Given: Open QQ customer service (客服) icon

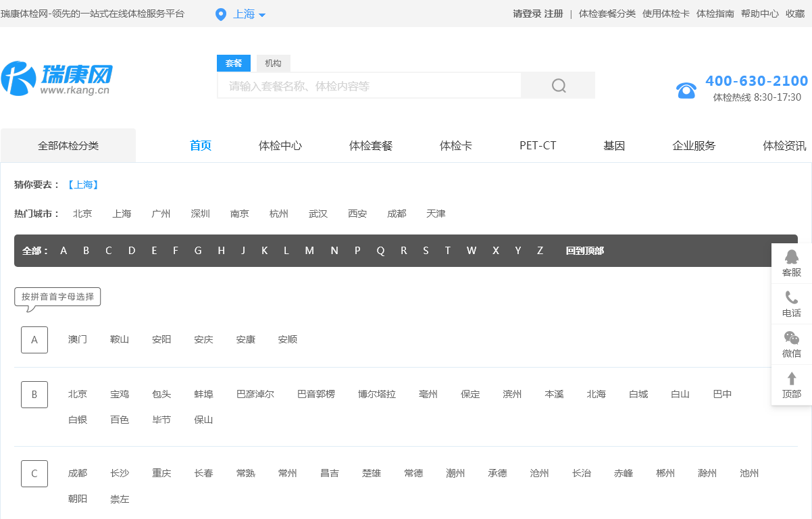Looking at the screenshot, I should [791, 257].
